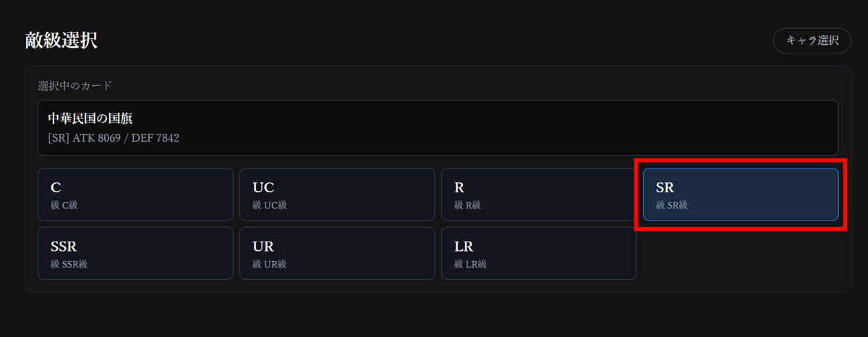Viewport: 868px width, 337px height.
Task: Open the キャラ選択 character selection button
Action: (812, 40)
